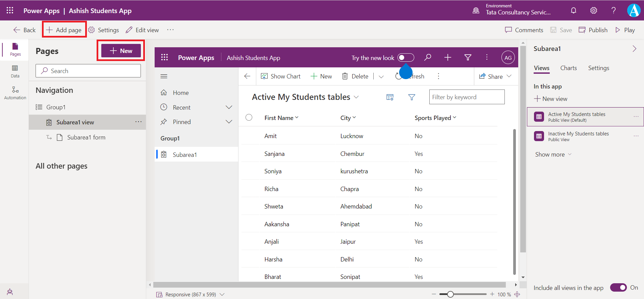Switch to the Charts tab
This screenshot has height=299, width=644.
point(569,68)
